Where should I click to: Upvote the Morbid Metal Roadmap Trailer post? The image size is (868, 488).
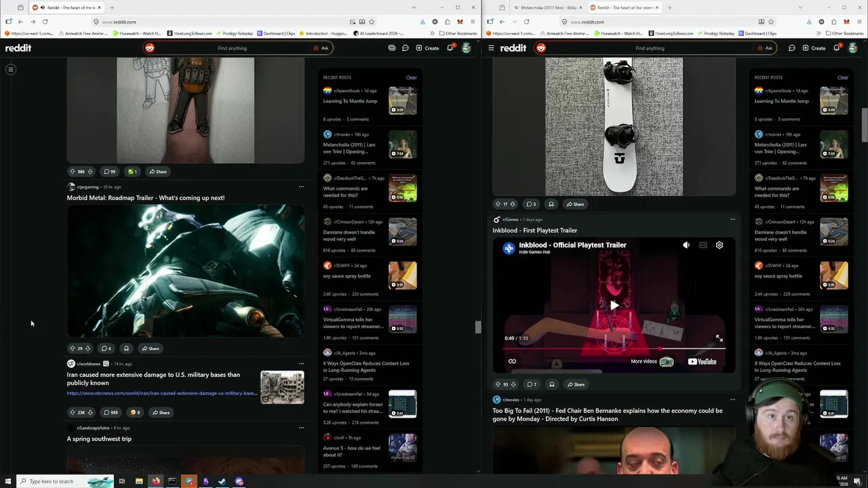click(73, 348)
